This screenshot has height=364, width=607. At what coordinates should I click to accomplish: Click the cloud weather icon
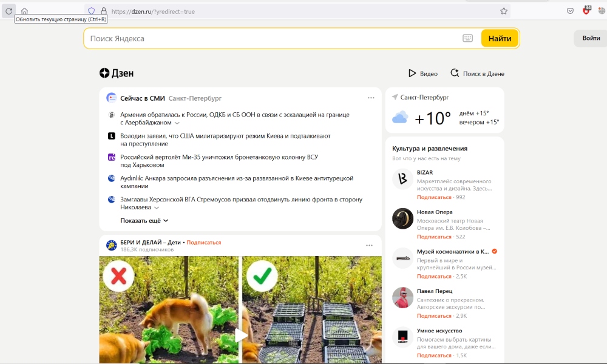pos(400,117)
